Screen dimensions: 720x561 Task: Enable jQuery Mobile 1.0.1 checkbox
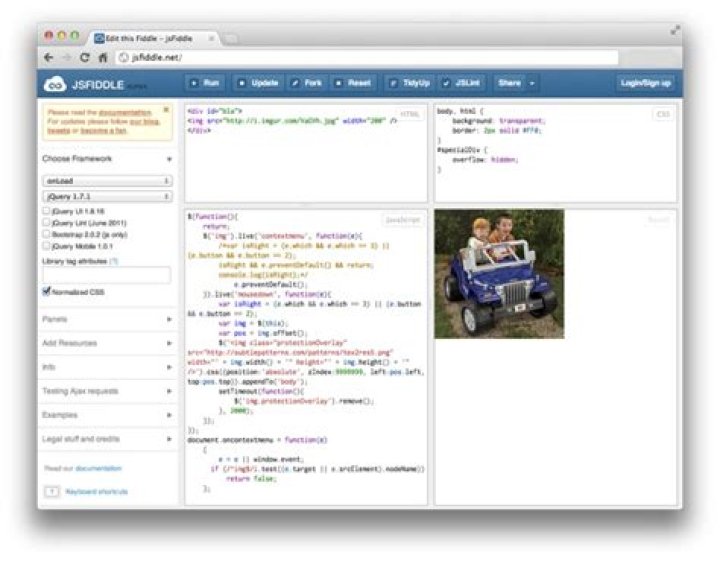coord(46,246)
